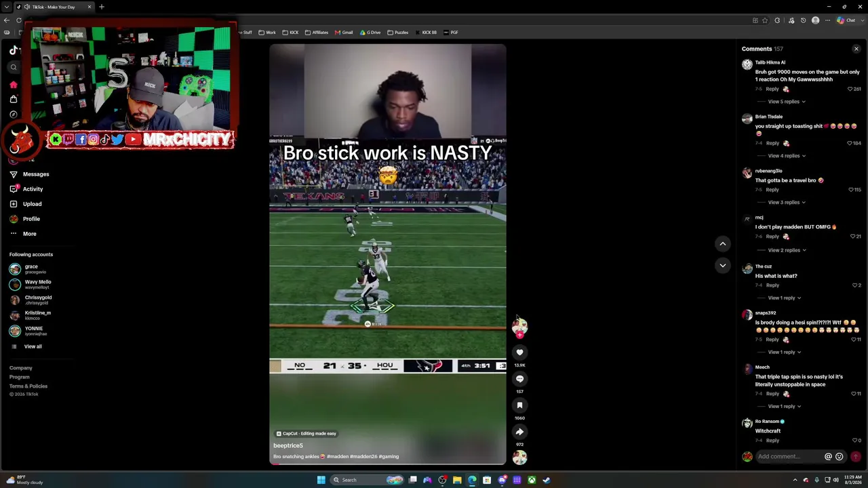The width and height of the screenshot is (868, 488).
Task: Expand 'View 1 reply' under The cuz
Action: [x=785, y=298]
